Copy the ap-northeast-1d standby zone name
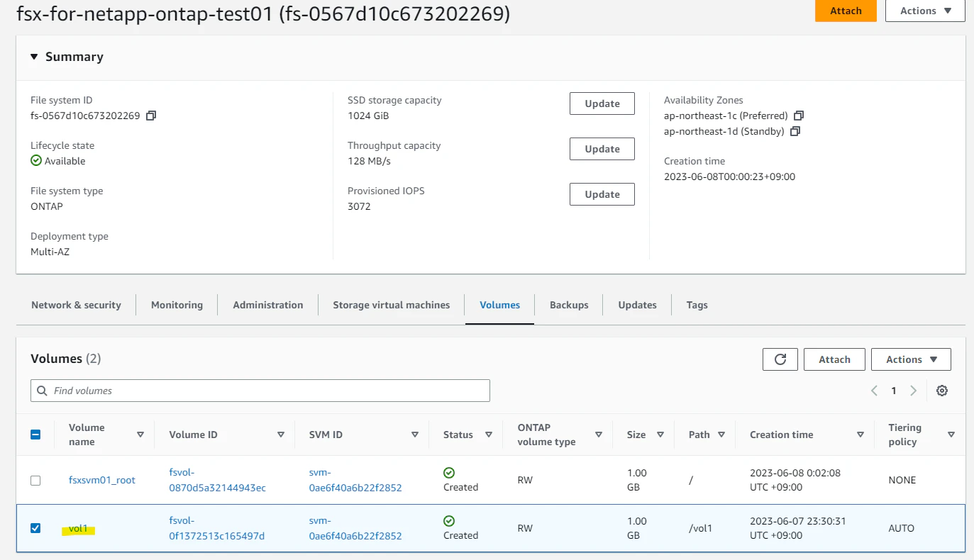Viewport: 974px width, 560px height. pos(795,131)
